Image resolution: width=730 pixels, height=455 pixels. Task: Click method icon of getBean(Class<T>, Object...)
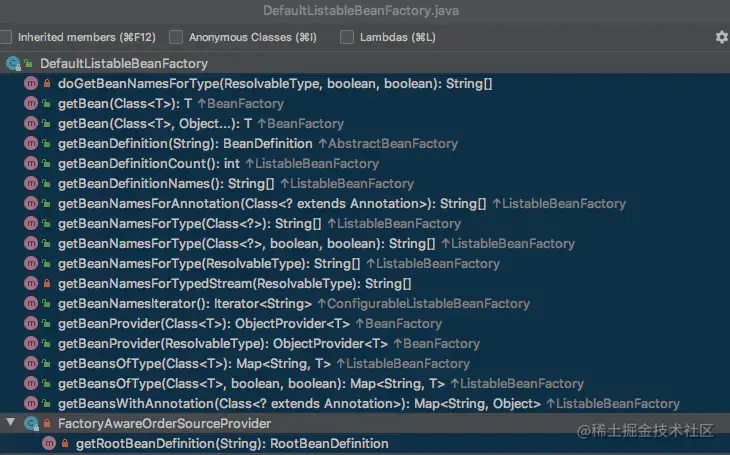click(31, 123)
